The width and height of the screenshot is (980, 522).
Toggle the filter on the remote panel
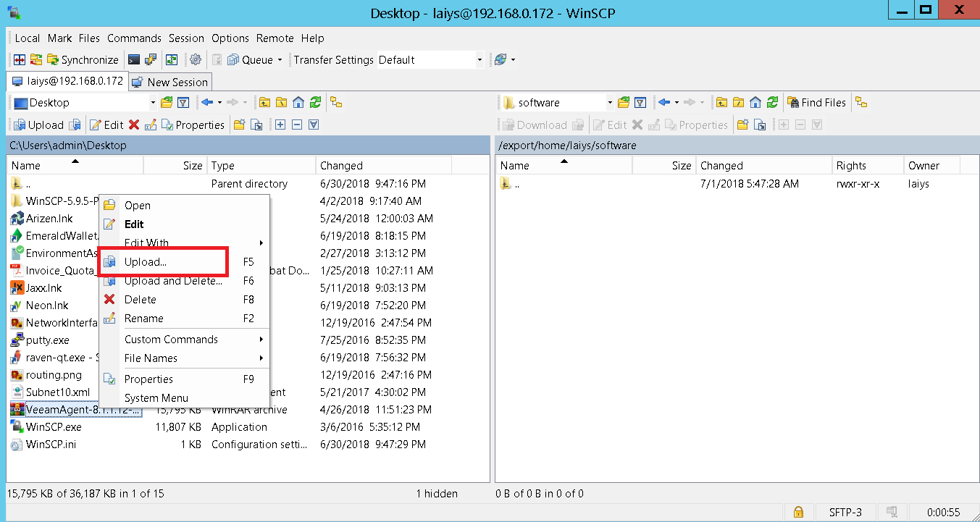pos(640,102)
